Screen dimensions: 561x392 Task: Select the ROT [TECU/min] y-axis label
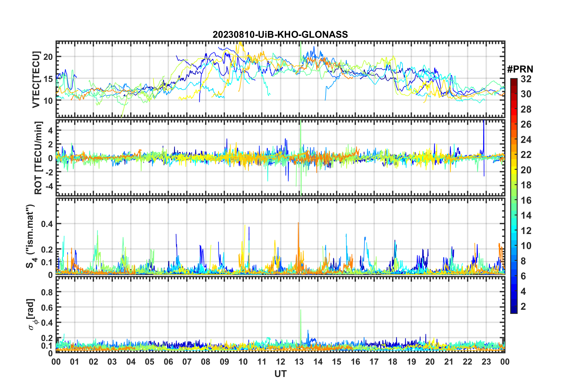pos(38,158)
